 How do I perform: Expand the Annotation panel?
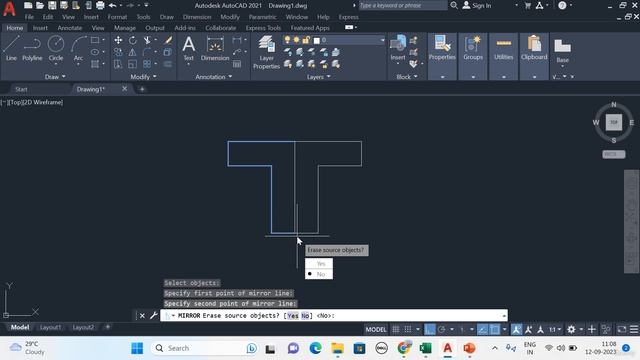(x=214, y=77)
